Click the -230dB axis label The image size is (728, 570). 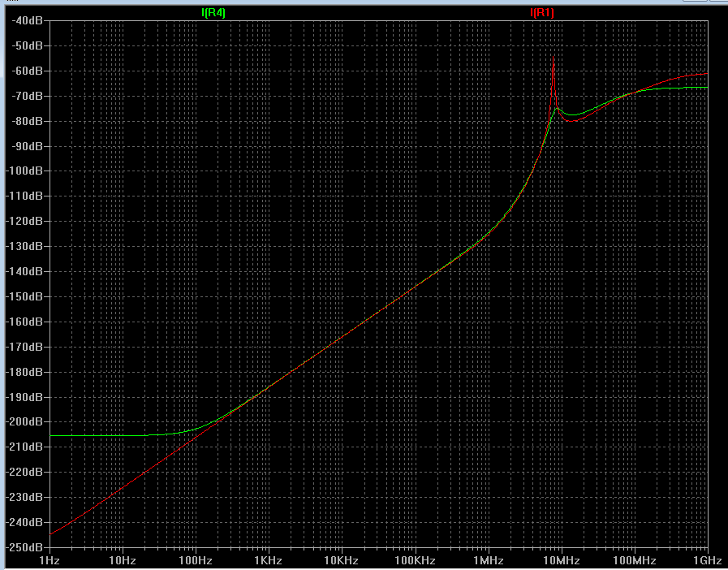[24, 497]
